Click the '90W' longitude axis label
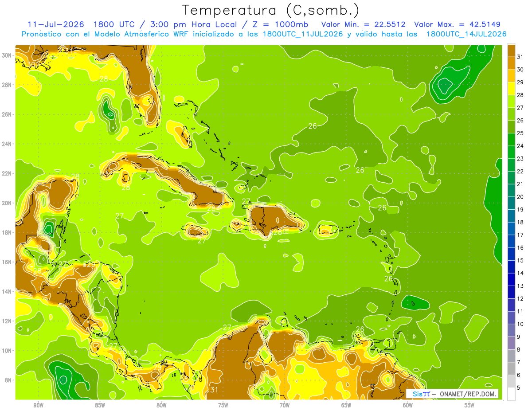This screenshot has height=411, width=532. click(x=39, y=405)
